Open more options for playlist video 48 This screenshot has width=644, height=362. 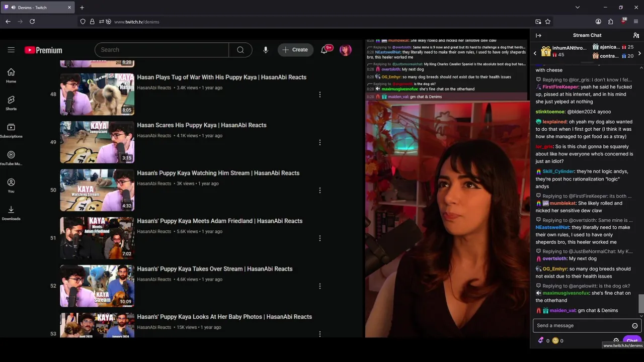click(x=319, y=95)
